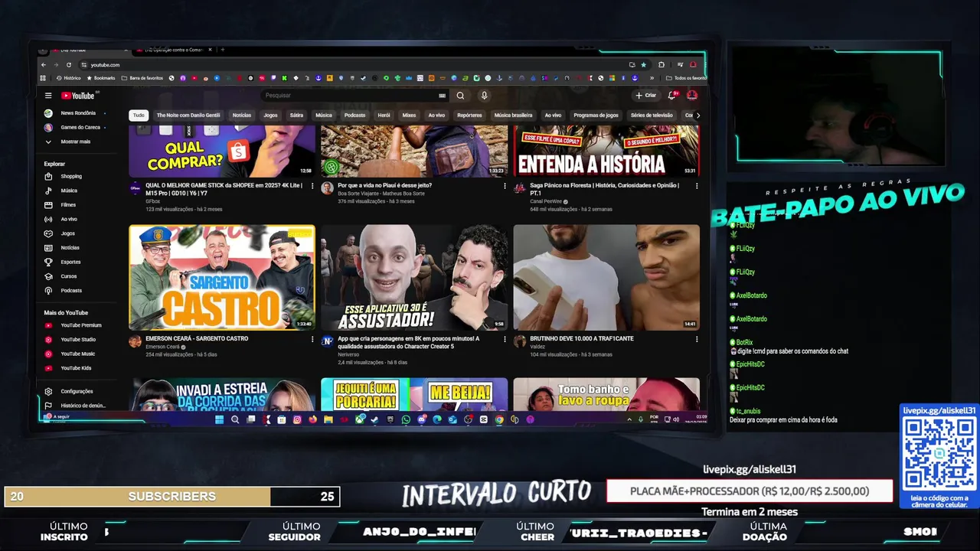The height and width of the screenshot is (551, 980).
Task: Open a new browser tab with plus
Action: pos(223,50)
